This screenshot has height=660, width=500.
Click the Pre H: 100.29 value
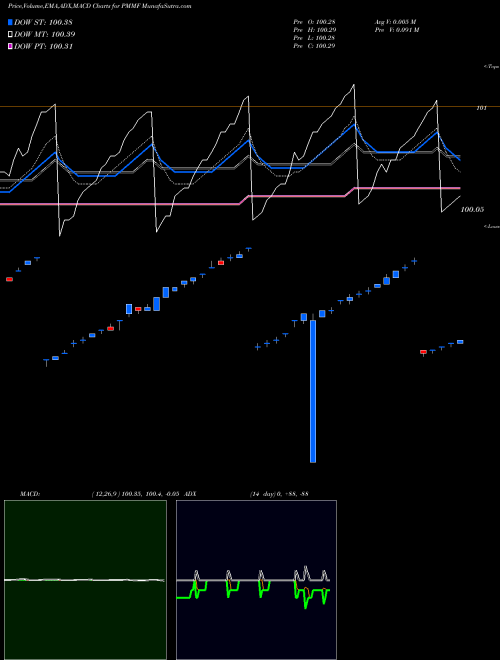tap(314, 30)
